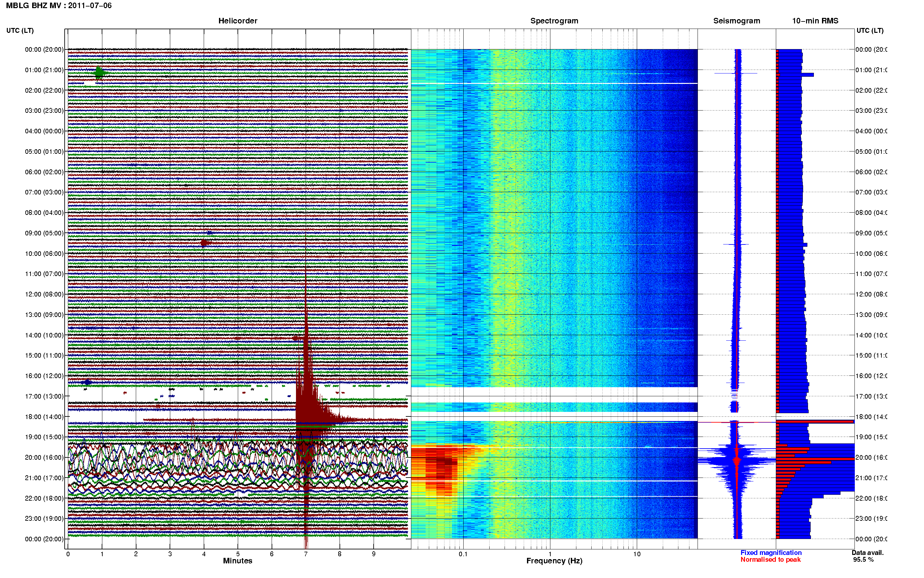924x578 pixels.
Task: Select left axis label '11:00 (07:00)'
Action: coord(44,274)
